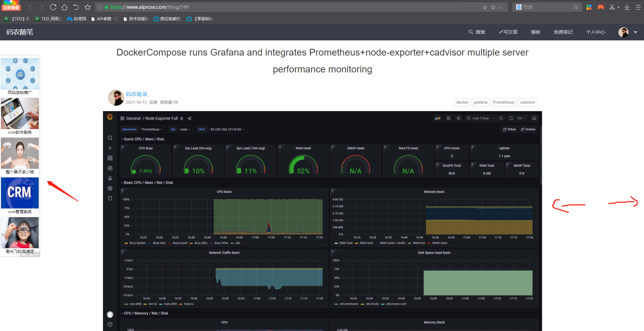The height and width of the screenshot is (331, 644).
Task: Open the TED_网易公 bookmark
Action: pos(49,19)
